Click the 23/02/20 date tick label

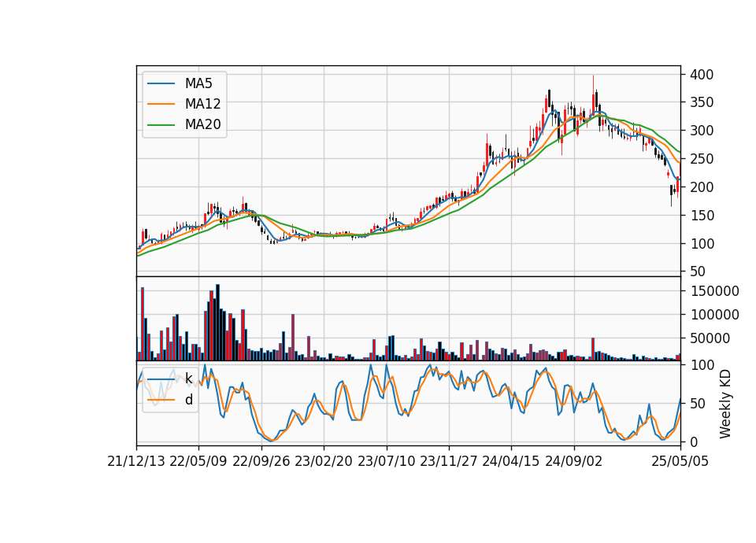324,461
